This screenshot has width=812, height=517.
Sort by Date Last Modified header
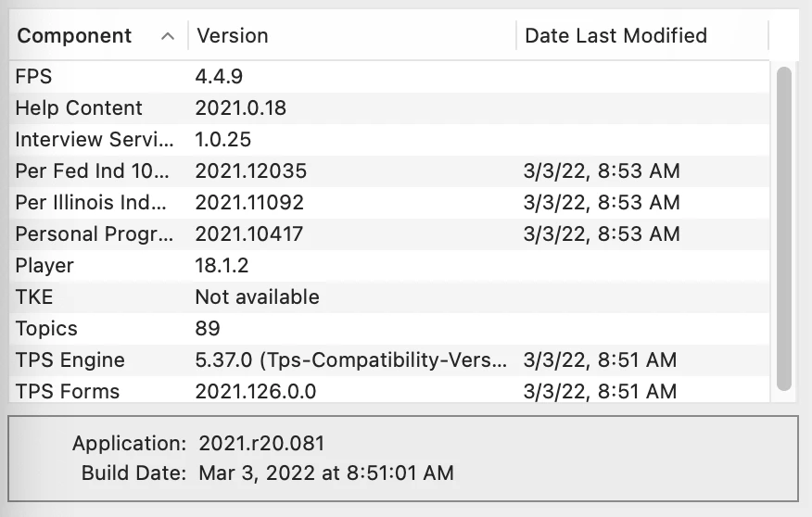642,36
